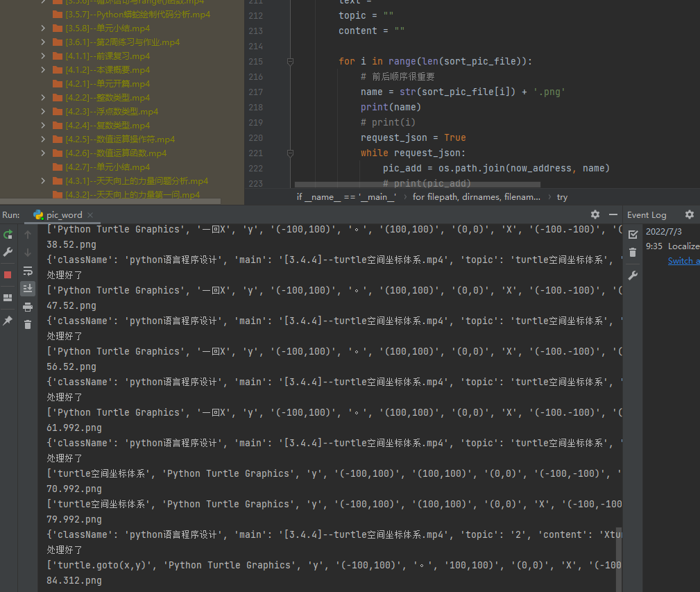Click the Event Log panel title
This screenshot has width=700, height=592.
point(647,214)
